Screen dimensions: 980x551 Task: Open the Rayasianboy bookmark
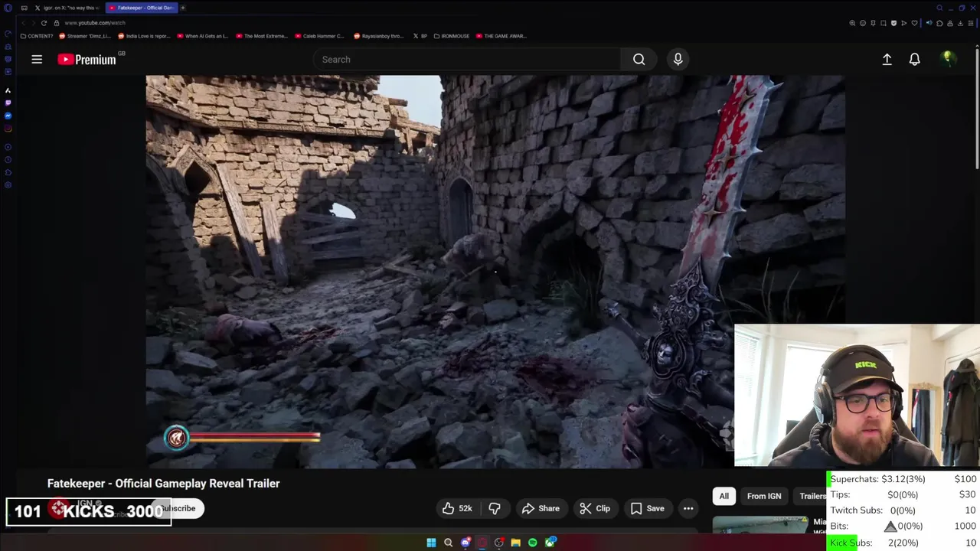tap(378, 36)
